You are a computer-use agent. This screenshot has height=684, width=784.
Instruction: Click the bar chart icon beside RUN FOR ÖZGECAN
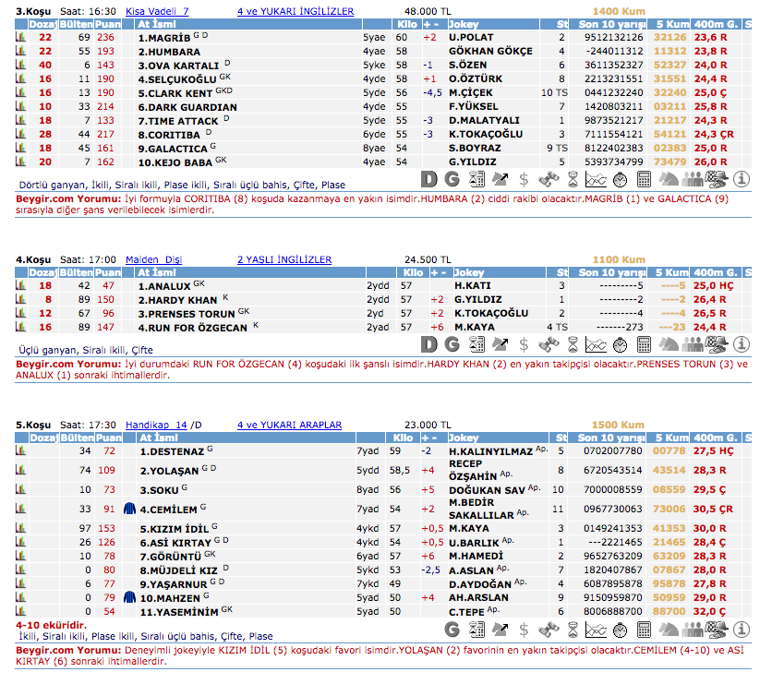(21, 327)
